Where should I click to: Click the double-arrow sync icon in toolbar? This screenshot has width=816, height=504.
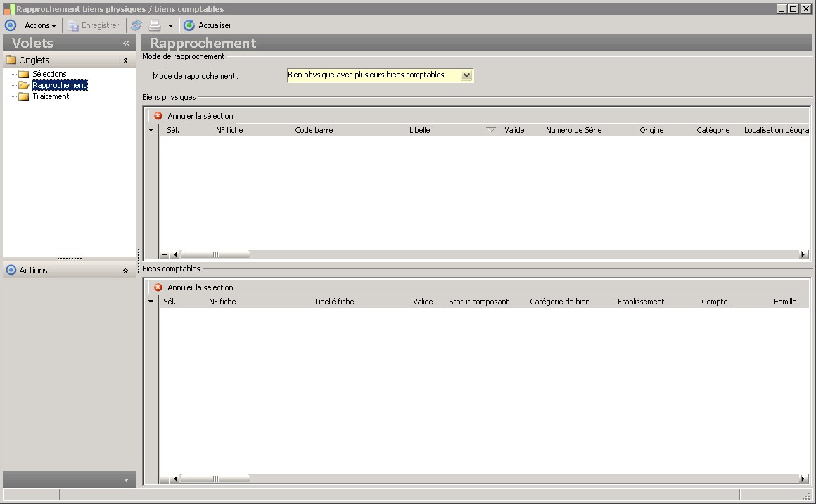(x=136, y=25)
